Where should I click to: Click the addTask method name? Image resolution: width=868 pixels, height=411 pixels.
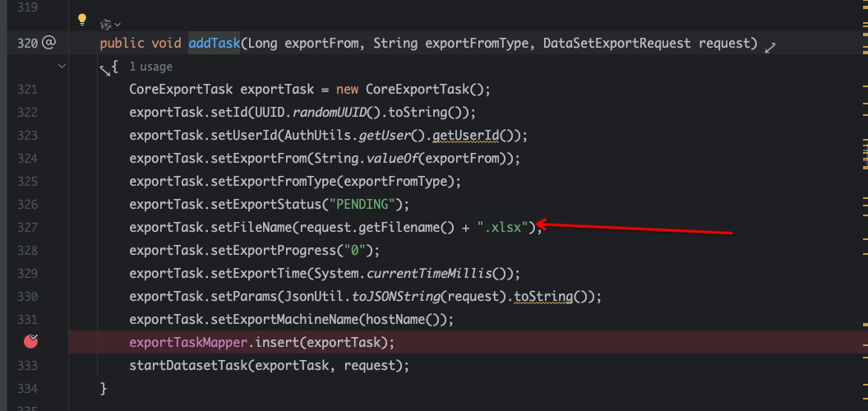[213, 43]
